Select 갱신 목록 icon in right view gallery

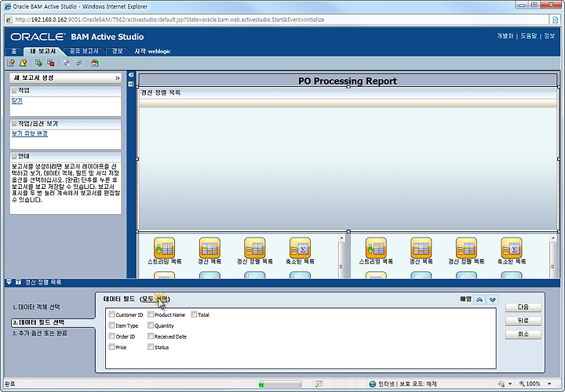click(x=421, y=248)
